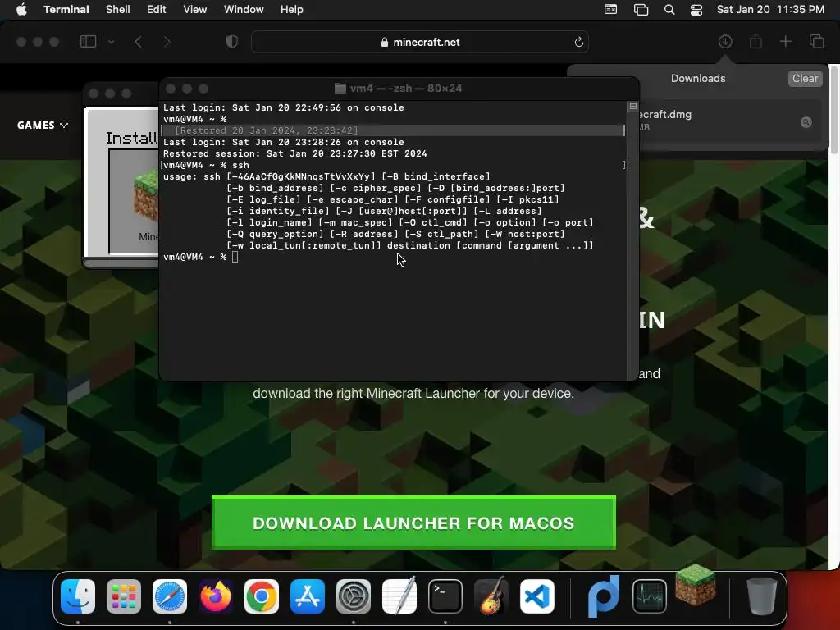Launch Google Chrome from the Dock
Image resolution: width=840 pixels, height=630 pixels.
262,596
